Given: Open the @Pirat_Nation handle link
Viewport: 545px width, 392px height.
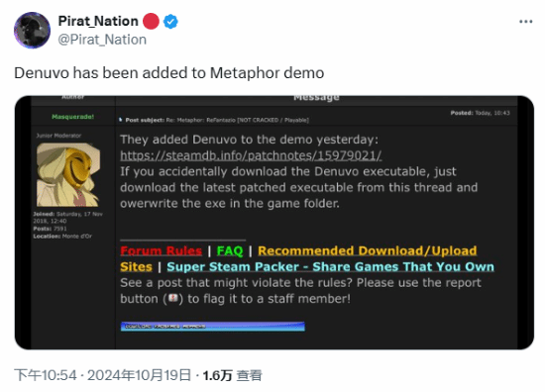Looking at the screenshot, I should [x=102, y=40].
